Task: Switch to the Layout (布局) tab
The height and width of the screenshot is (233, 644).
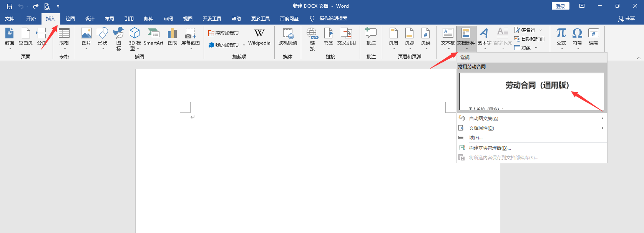Action: point(110,18)
